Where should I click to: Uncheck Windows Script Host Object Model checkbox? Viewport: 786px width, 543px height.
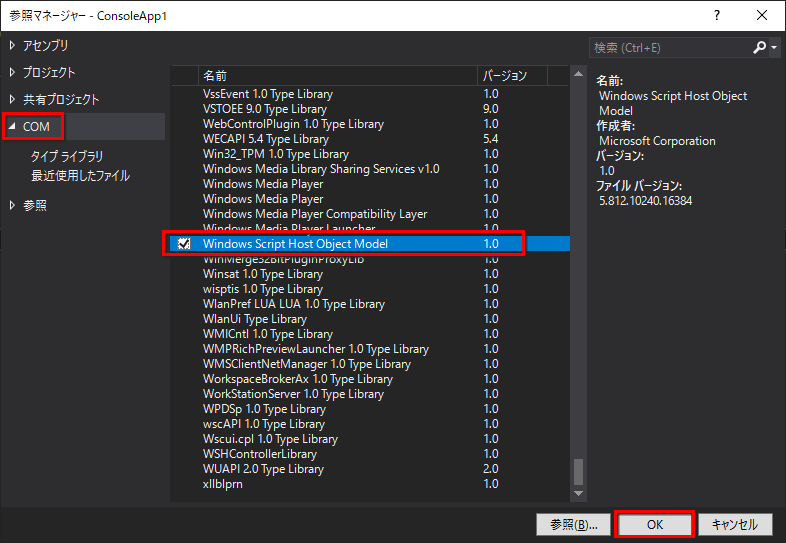tap(184, 244)
